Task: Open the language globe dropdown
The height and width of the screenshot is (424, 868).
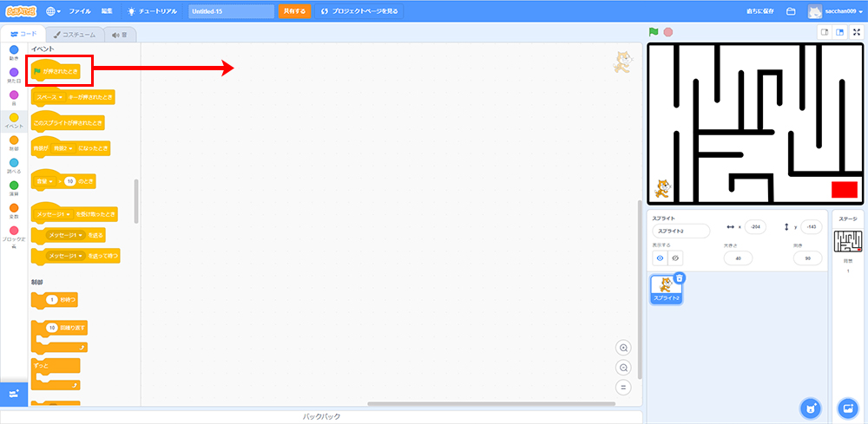Action: point(53,11)
